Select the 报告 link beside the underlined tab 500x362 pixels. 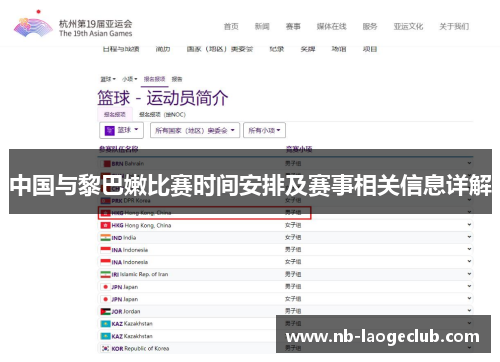pyautogui.click(x=177, y=79)
